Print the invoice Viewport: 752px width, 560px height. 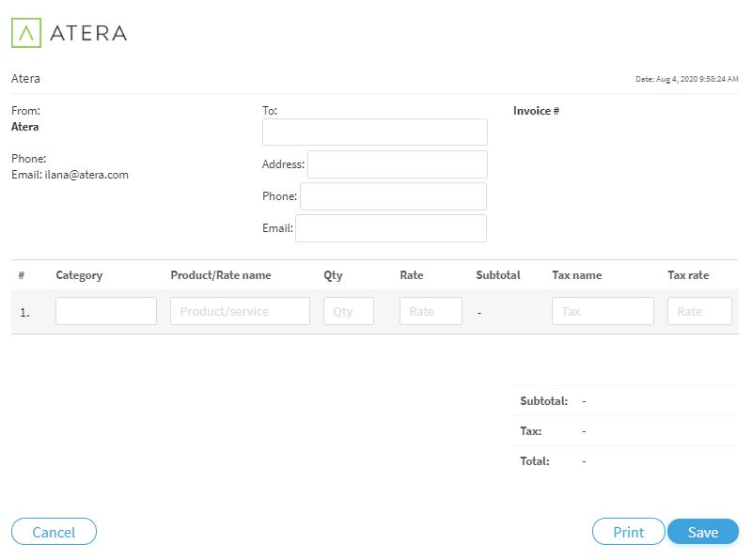[x=628, y=532]
